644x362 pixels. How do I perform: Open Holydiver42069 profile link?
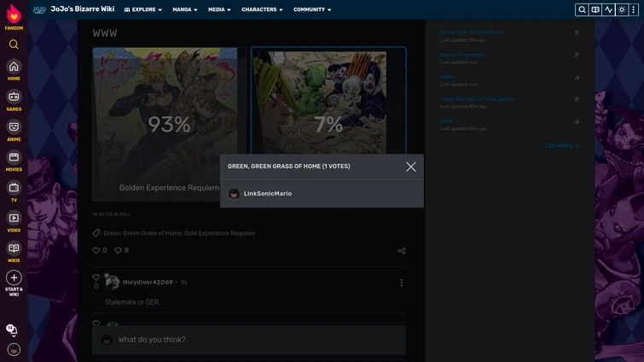(148, 283)
